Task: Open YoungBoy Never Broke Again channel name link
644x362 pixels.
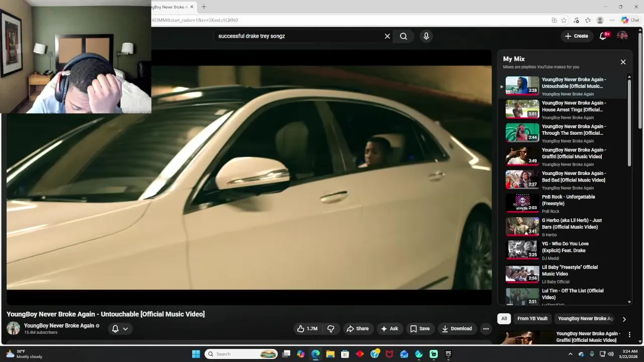Action: coord(59,326)
